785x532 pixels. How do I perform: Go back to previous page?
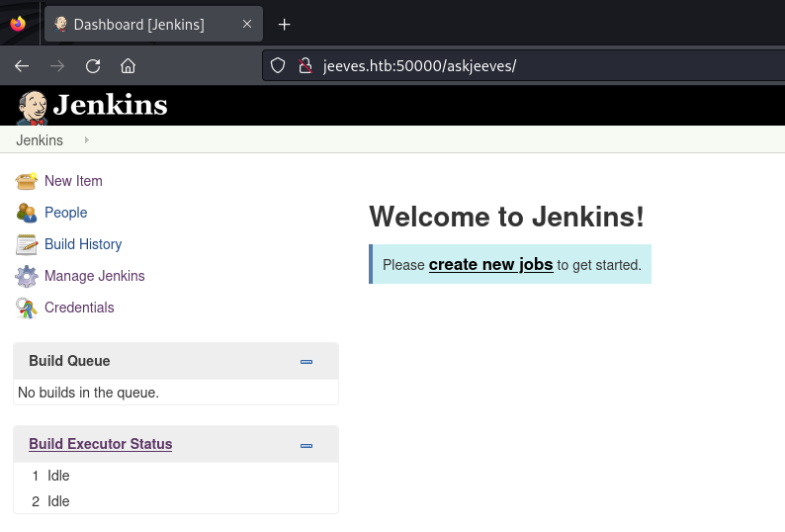coord(22,65)
